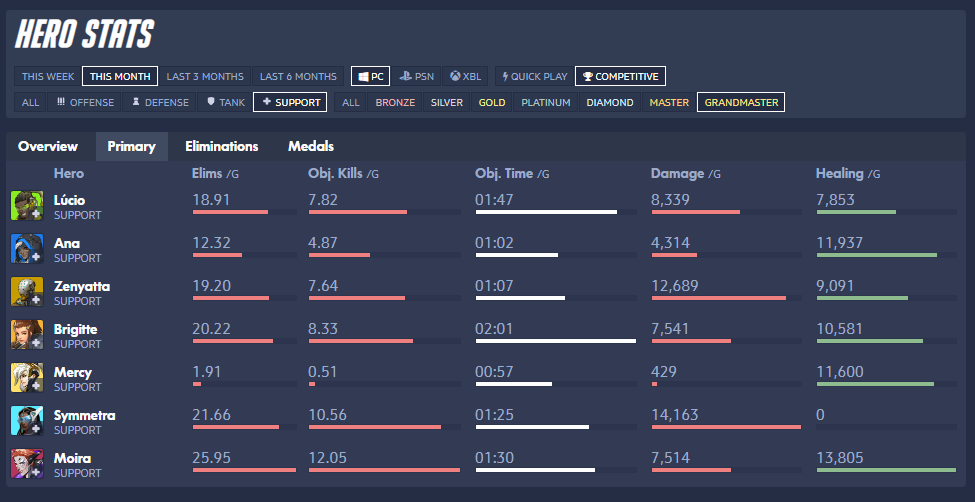Click the Brigitte hero name

coord(75,329)
